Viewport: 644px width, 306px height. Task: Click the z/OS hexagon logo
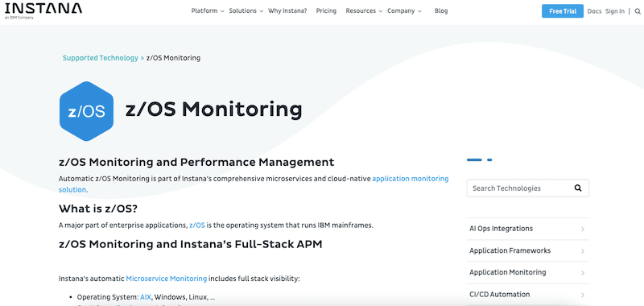(86, 111)
